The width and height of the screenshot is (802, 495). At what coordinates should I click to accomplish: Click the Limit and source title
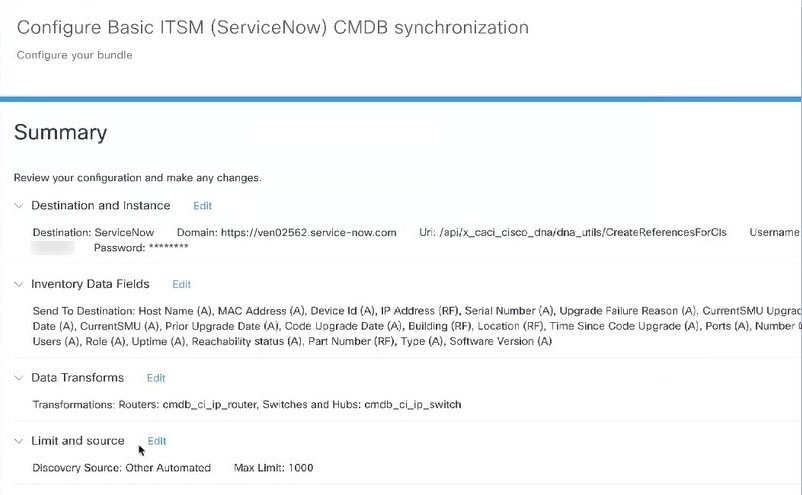[78, 441]
